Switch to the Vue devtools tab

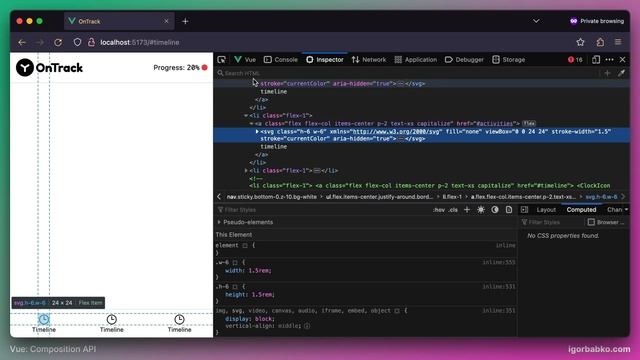(245, 60)
